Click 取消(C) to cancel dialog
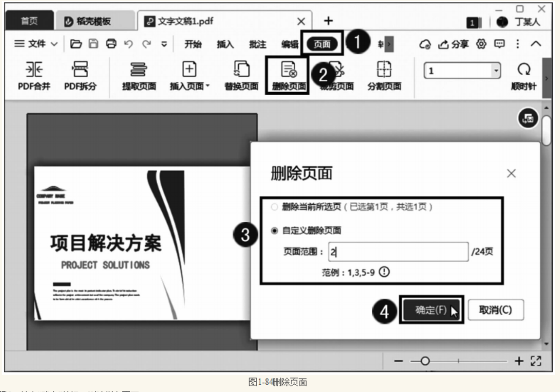This screenshot has height=392, width=560. coord(496,310)
